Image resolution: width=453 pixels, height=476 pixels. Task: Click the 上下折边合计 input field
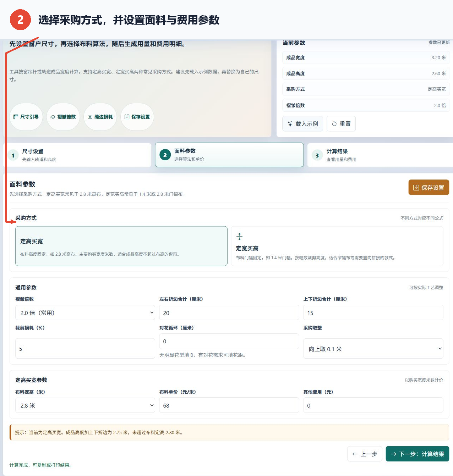pos(373,312)
